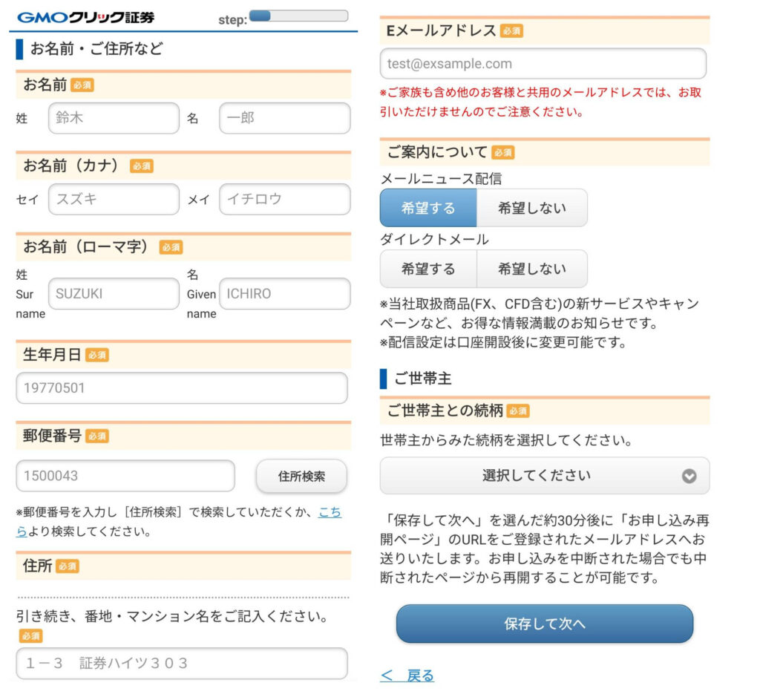Focus the セイ kana field
The image size is (760, 700).
114,199
